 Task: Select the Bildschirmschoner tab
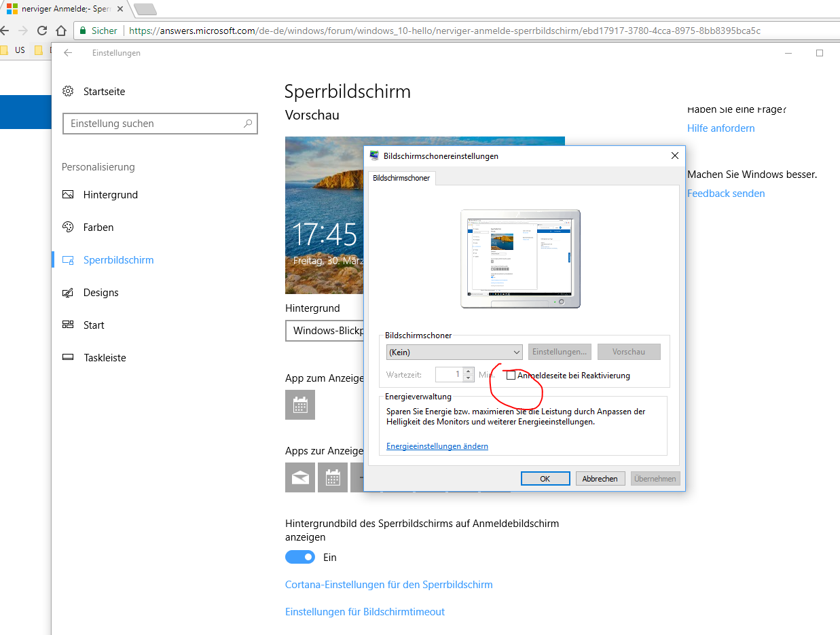[x=401, y=178]
